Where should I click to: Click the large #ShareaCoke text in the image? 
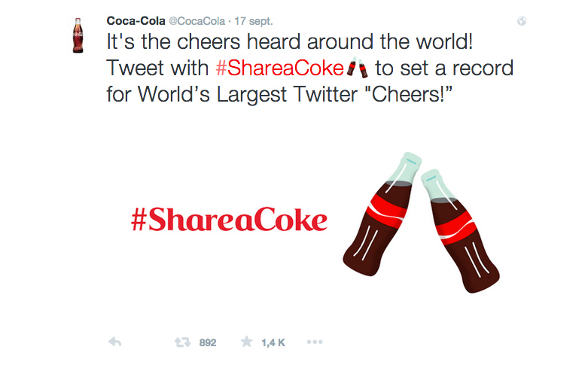pyautogui.click(x=229, y=220)
